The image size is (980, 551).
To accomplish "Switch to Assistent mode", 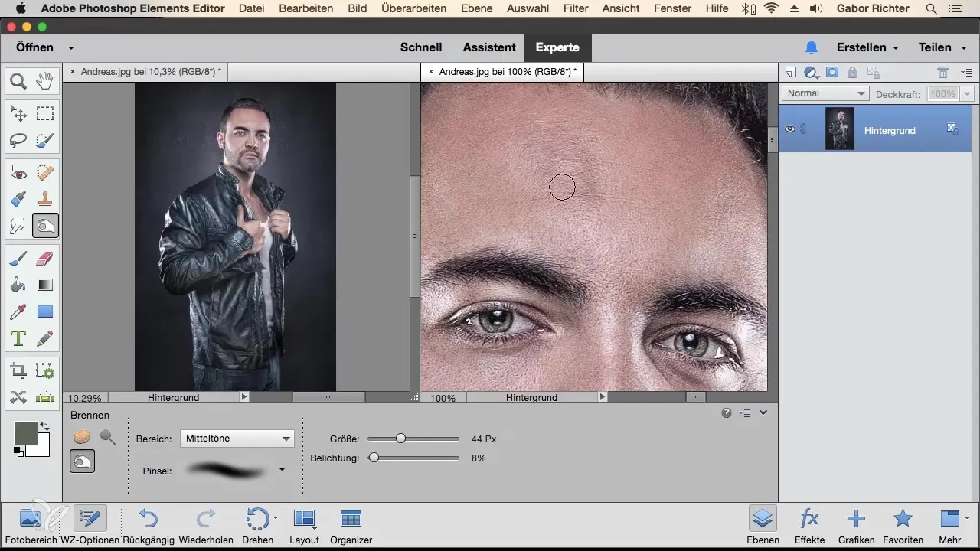I will pyautogui.click(x=489, y=47).
